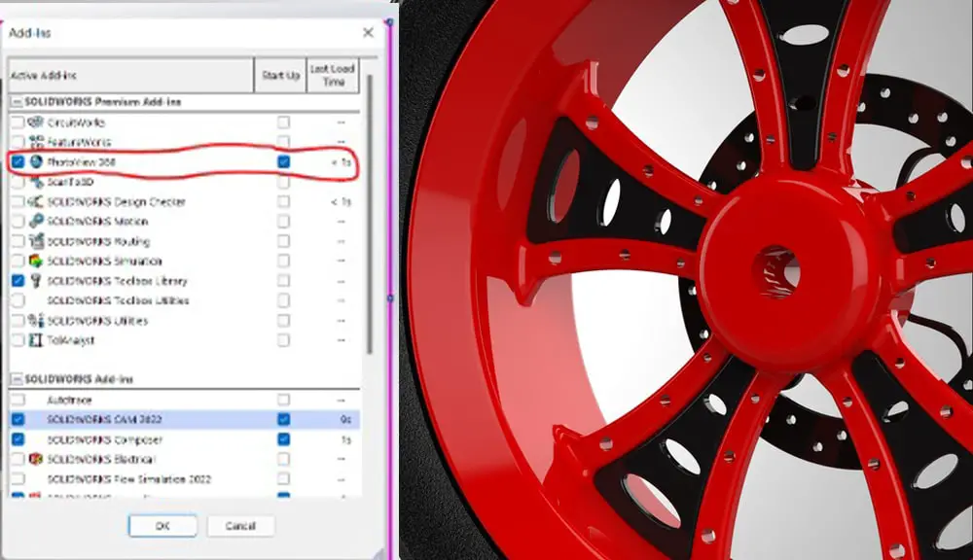Screen dimensions: 973x560
Task: Check SOLIDWORKS Toolbox Utilities active checkbox
Action: click(x=18, y=300)
